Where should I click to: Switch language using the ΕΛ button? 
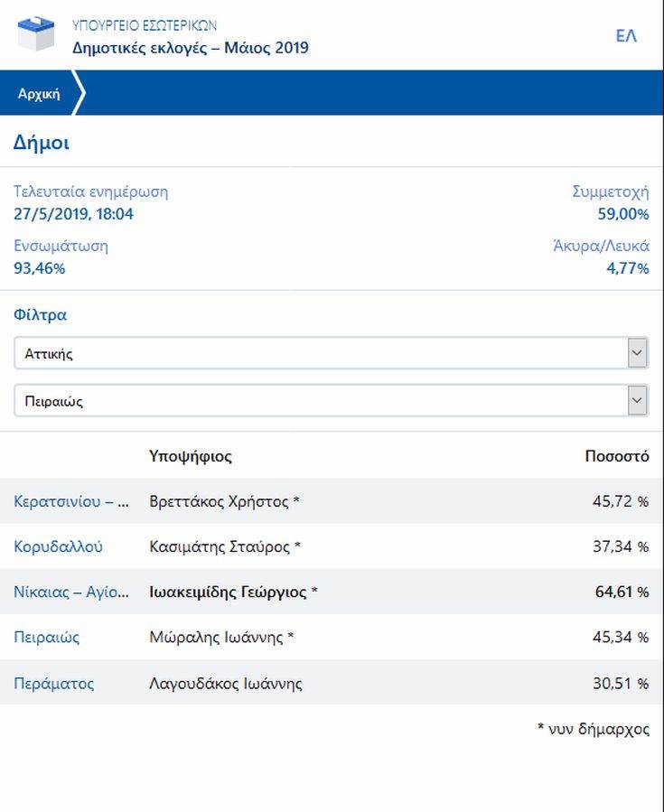[x=626, y=36]
